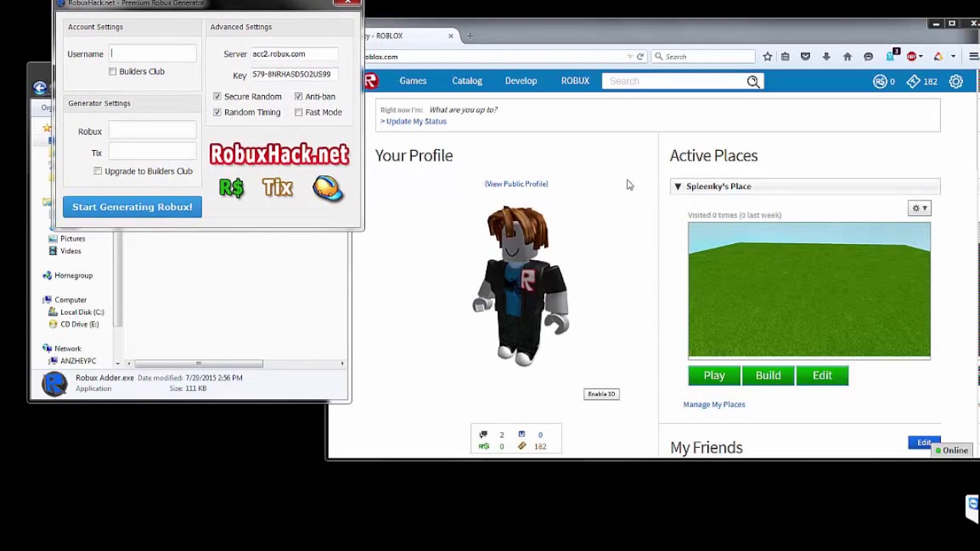This screenshot has height=551, width=980.
Task: Focus the Tix amount field
Action: (x=152, y=152)
